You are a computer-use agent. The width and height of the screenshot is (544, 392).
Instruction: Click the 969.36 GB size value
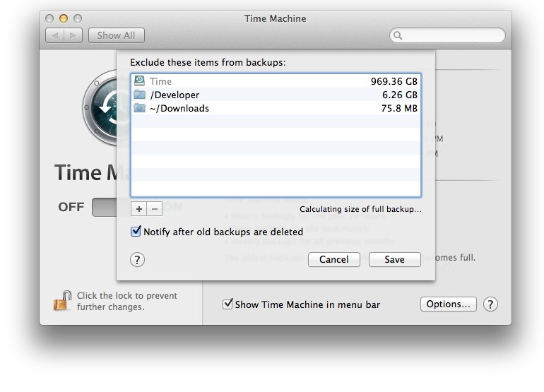click(394, 81)
